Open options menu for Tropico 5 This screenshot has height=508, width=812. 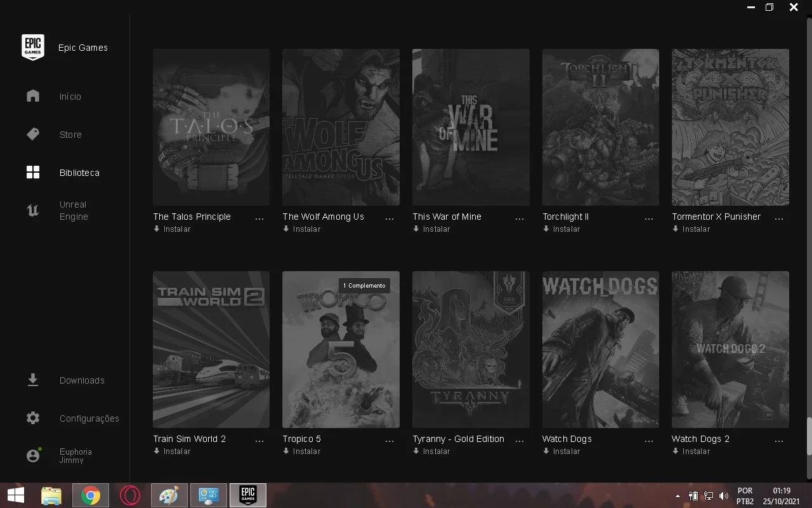390,441
